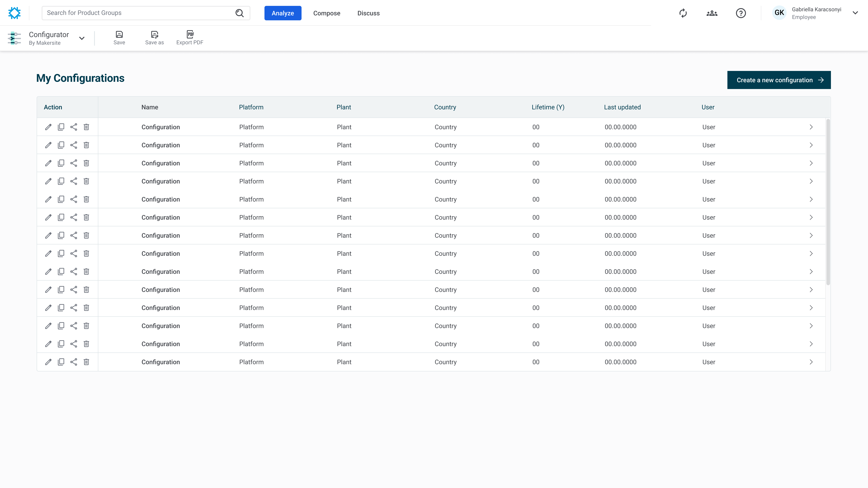868x488 pixels.
Task: Share the first row's configuration
Action: 74,127
